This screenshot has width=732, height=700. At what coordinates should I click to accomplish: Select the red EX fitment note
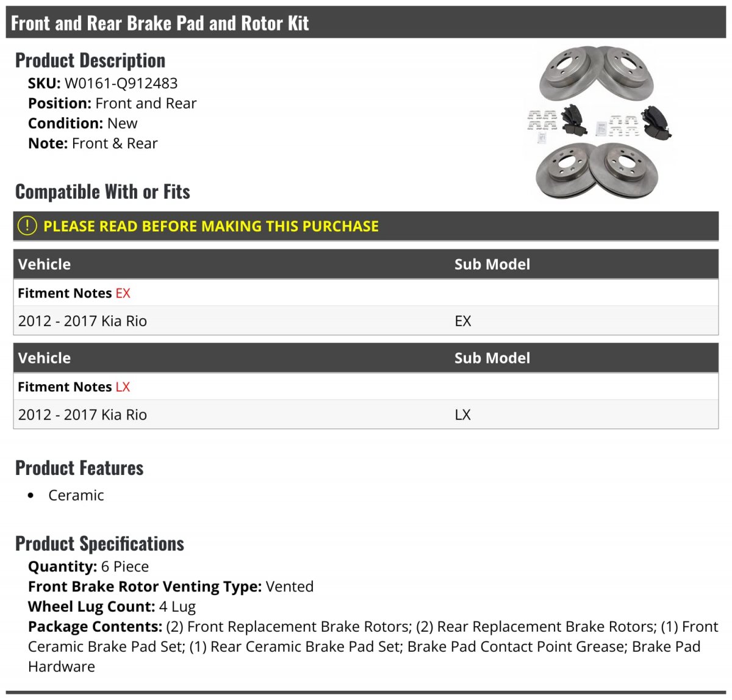click(123, 293)
